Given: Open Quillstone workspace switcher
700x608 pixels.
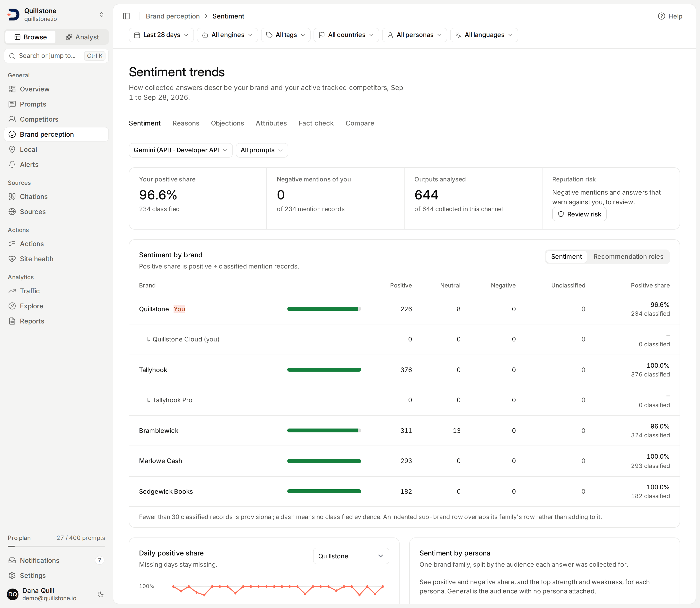Looking at the screenshot, I should pyautogui.click(x=56, y=15).
